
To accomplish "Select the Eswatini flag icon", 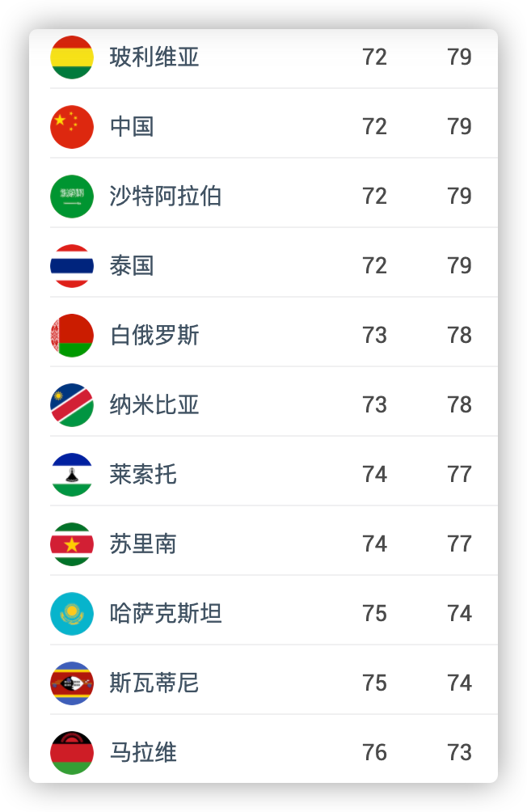I will coord(72,683).
